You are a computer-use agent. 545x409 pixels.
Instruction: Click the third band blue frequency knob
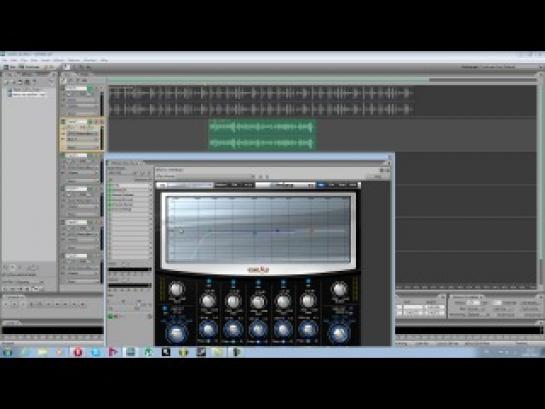tap(258, 329)
